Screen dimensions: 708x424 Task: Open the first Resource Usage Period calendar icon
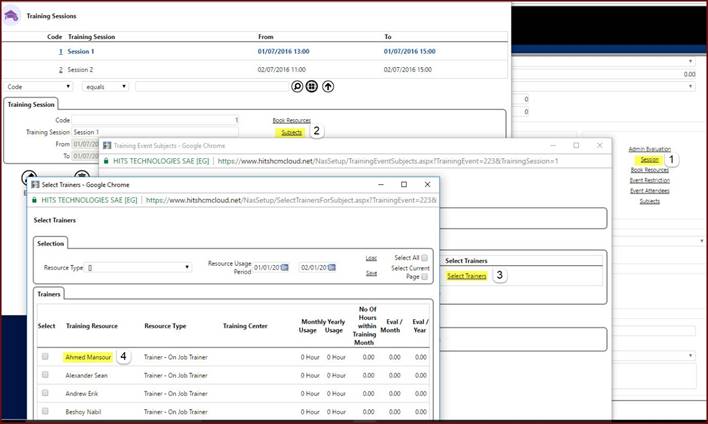coord(284,267)
